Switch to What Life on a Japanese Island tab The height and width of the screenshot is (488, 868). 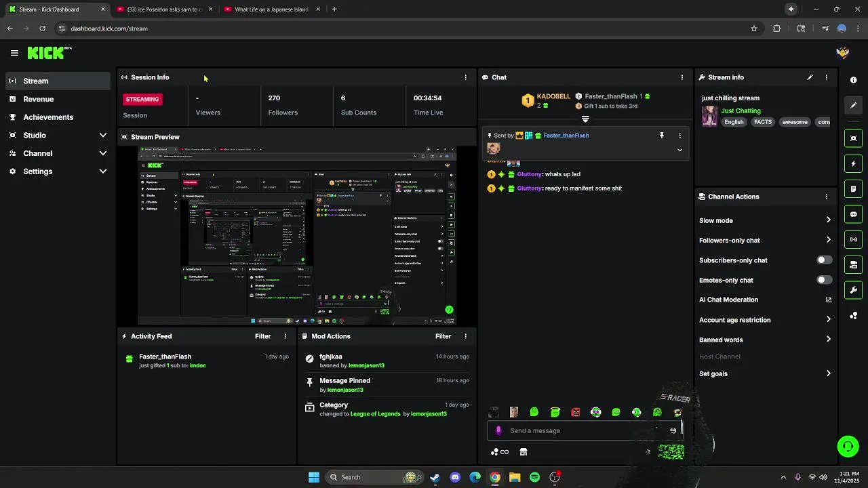pos(271,9)
